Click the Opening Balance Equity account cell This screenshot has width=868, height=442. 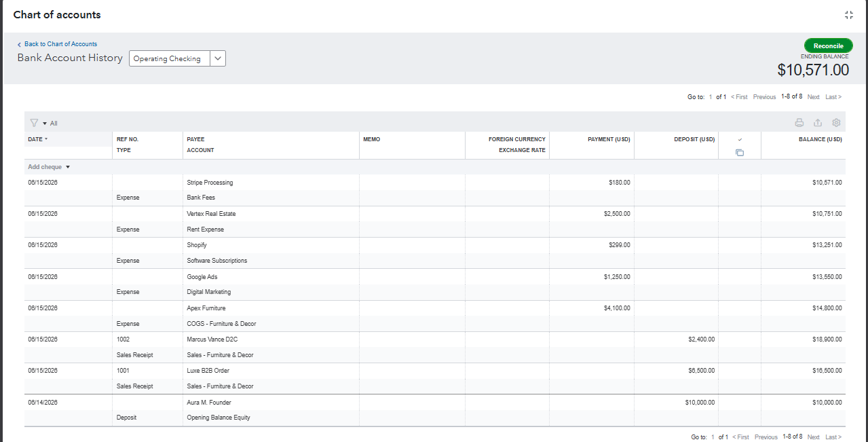[x=219, y=418]
